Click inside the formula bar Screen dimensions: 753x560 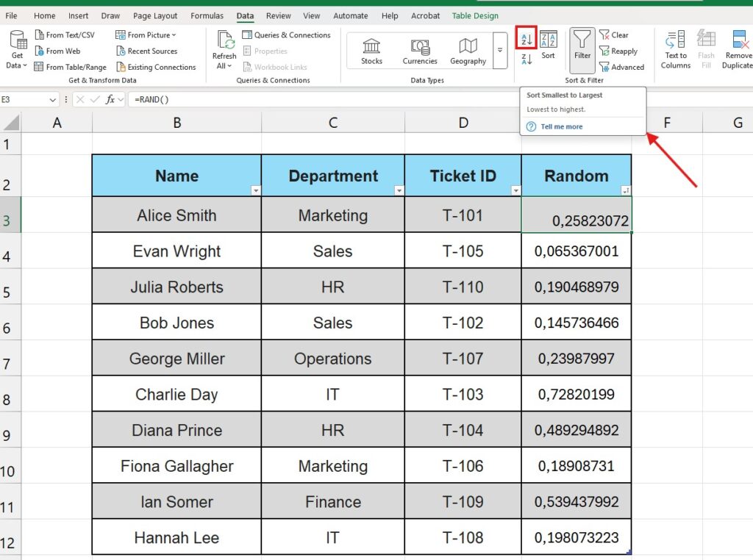221,99
